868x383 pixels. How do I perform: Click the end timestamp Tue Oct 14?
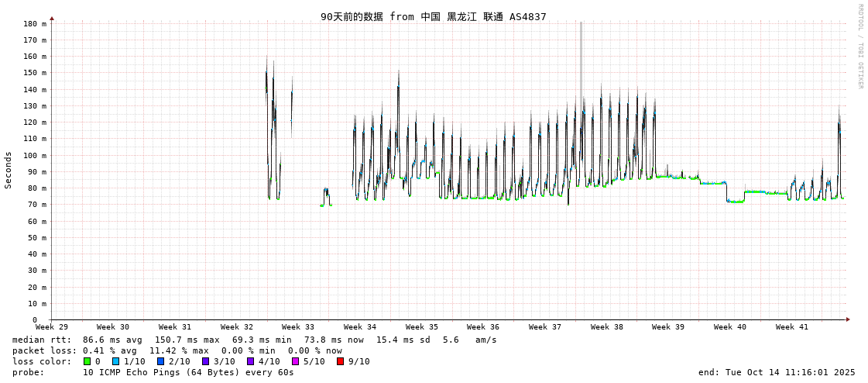click(x=777, y=372)
